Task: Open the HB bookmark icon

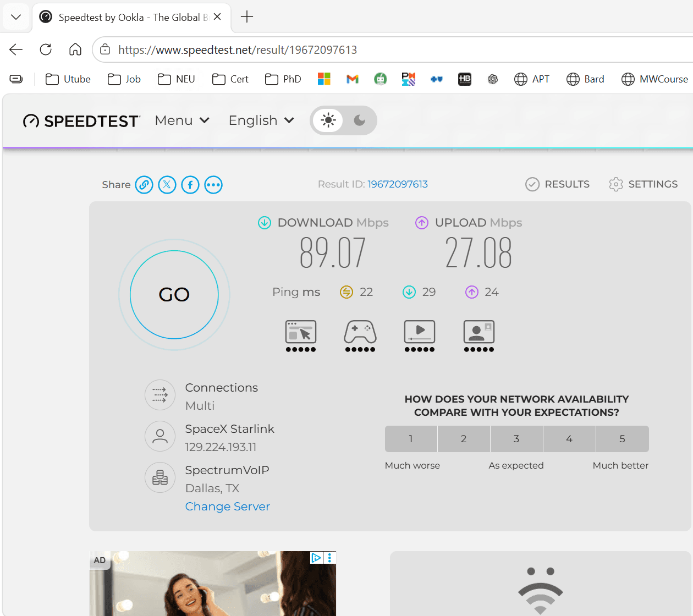Action: [x=465, y=79]
